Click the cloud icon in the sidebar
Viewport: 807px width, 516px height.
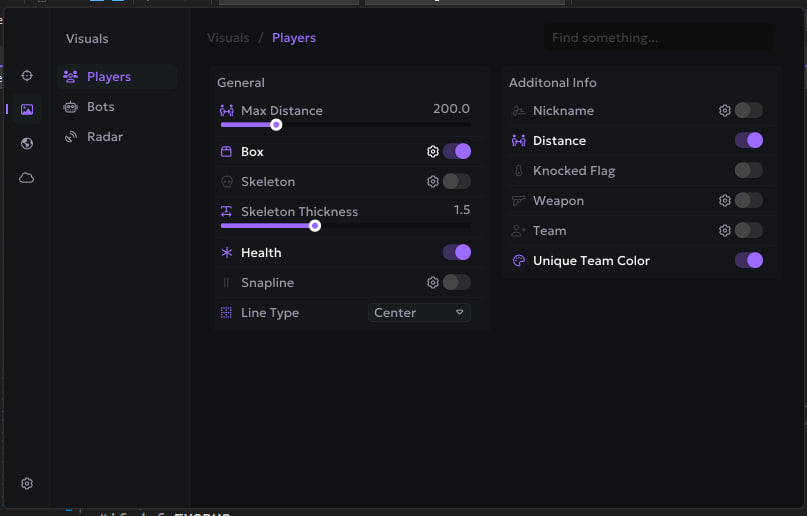(27, 177)
